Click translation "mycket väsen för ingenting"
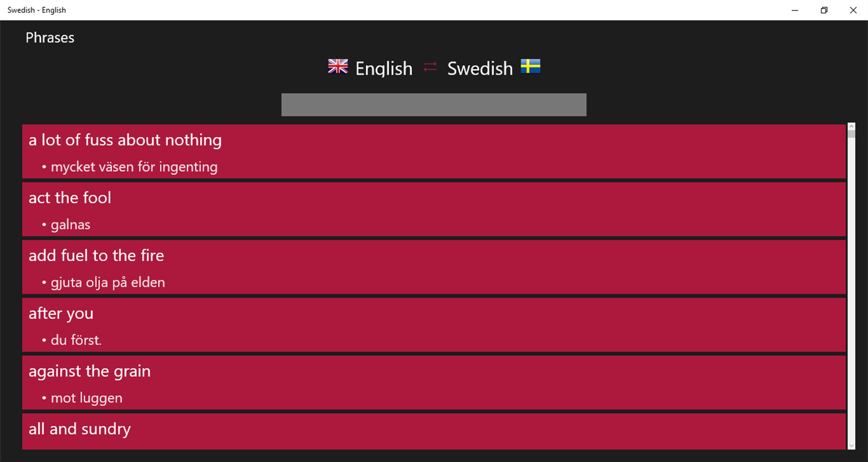Image resolution: width=868 pixels, height=462 pixels. click(134, 167)
